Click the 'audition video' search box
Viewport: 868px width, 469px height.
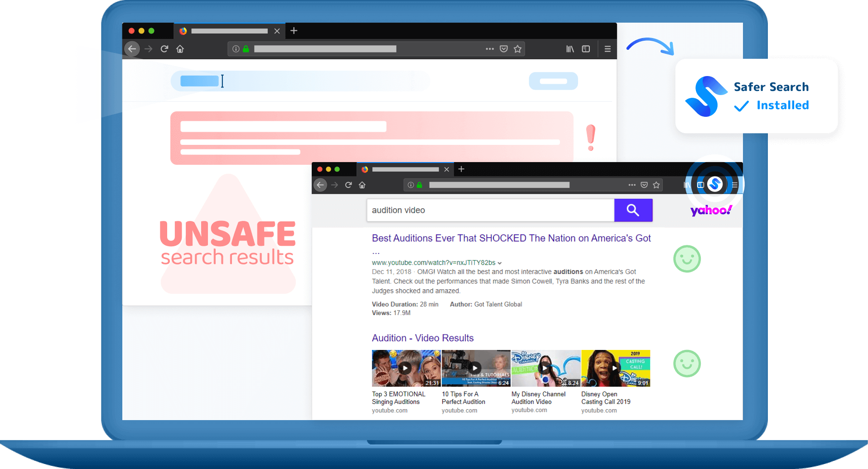(x=490, y=210)
